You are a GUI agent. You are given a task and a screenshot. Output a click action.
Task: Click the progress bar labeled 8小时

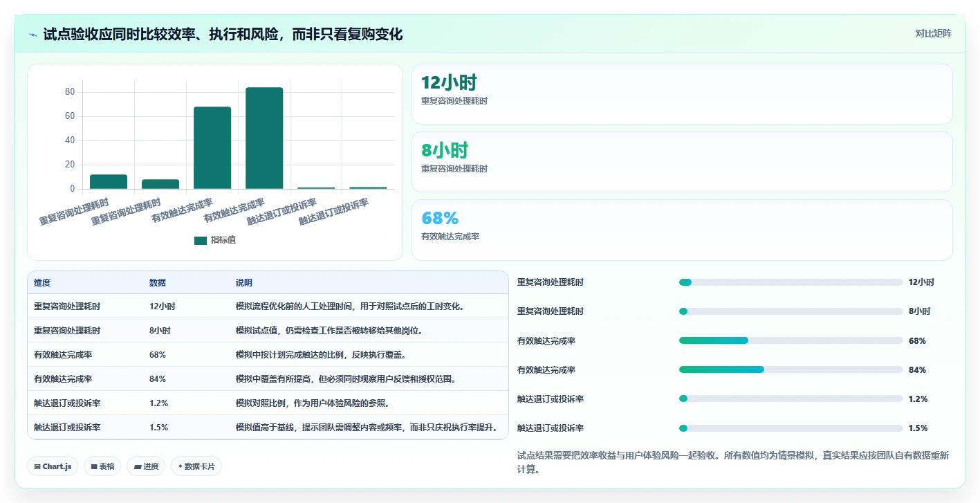(x=791, y=311)
